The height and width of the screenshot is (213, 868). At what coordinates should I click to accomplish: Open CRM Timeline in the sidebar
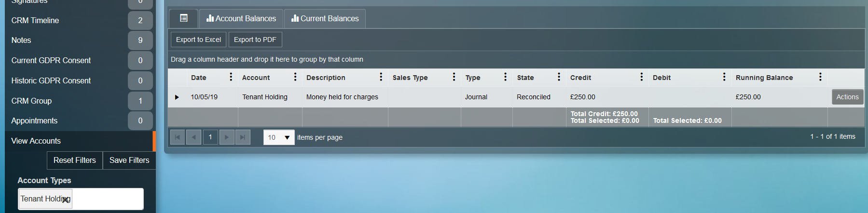(35, 20)
